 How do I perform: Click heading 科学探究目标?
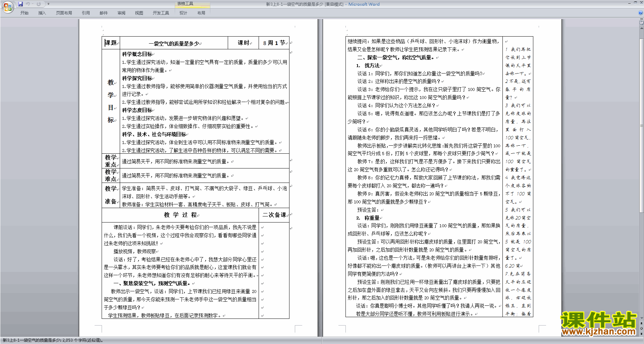137,78
